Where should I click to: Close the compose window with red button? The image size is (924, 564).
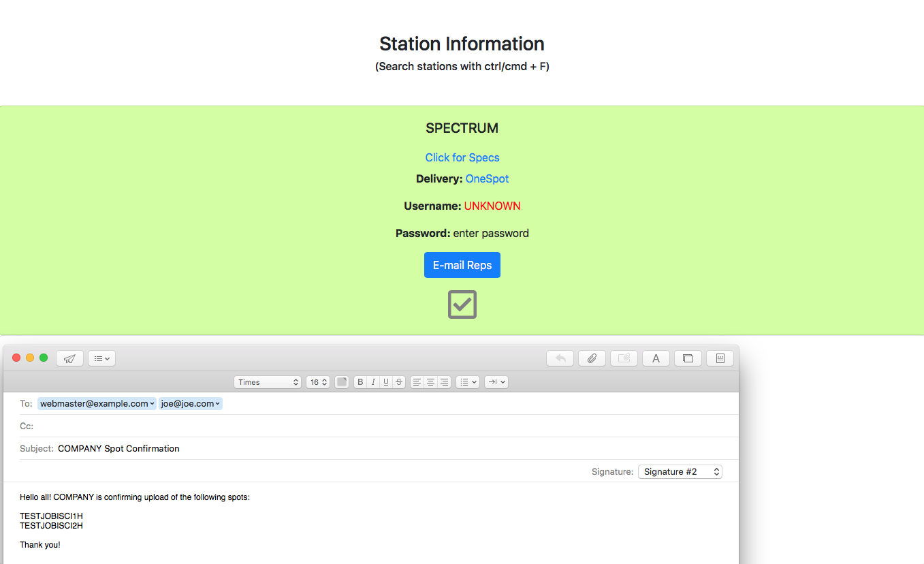(x=16, y=358)
